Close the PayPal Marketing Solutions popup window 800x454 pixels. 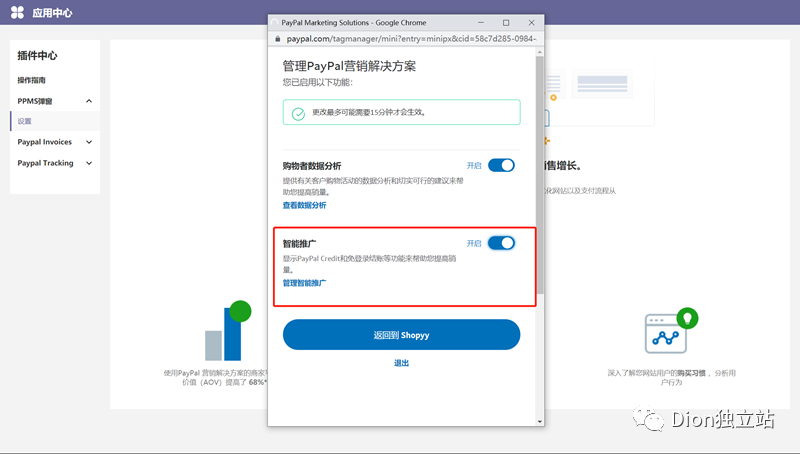coord(532,22)
